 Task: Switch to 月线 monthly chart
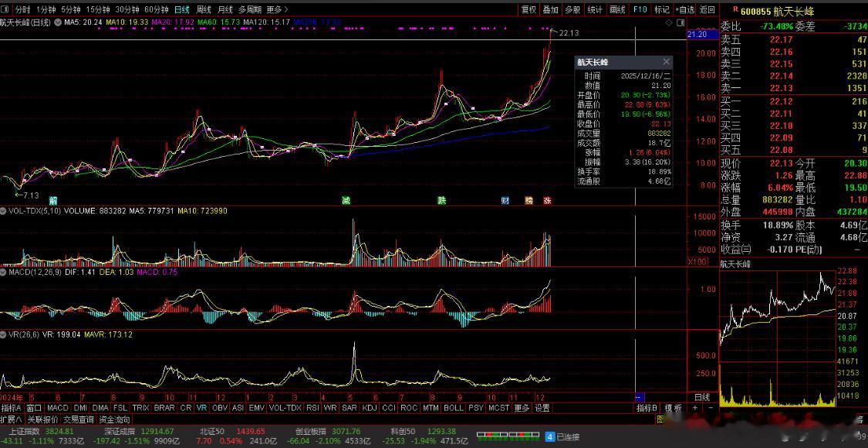225,9
